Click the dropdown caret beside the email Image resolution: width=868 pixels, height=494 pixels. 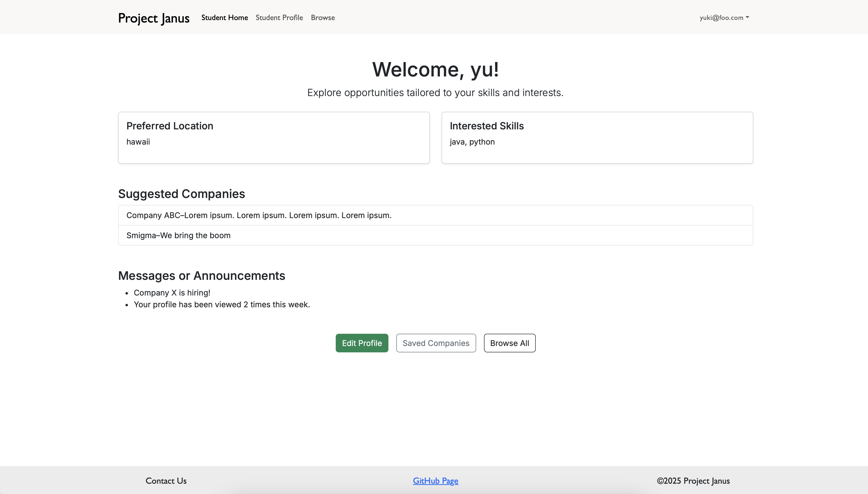pyautogui.click(x=747, y=17)
